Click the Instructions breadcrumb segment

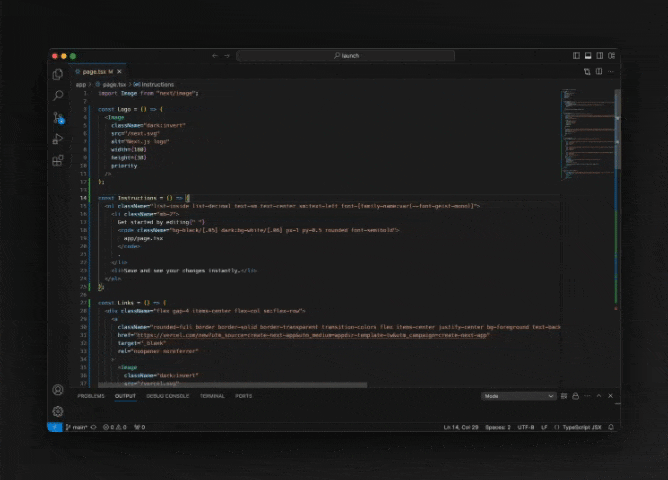(154, 85)
